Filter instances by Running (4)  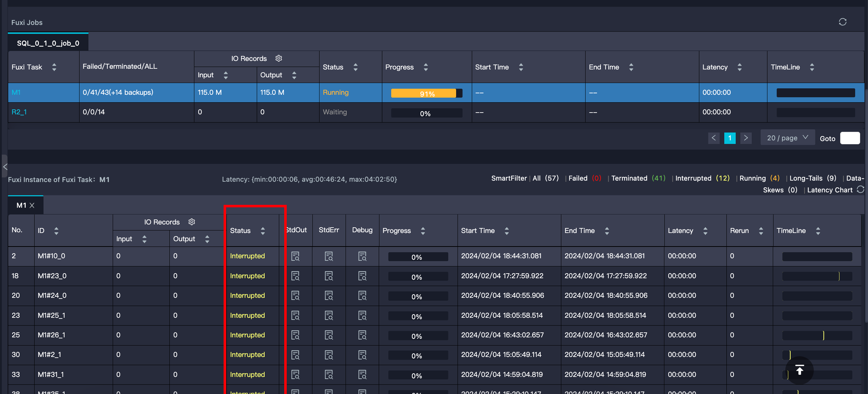click(760, 178)
